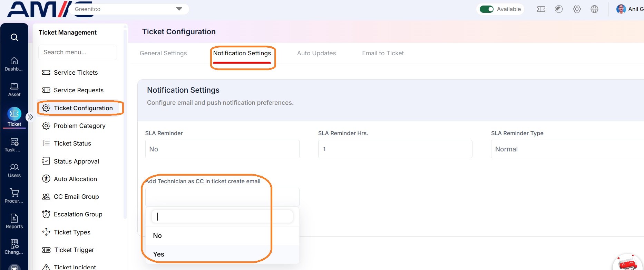Choose the No option in dropdown list
Image resolution: width=644 pixels, height=270 pixels.
[222, 235]
